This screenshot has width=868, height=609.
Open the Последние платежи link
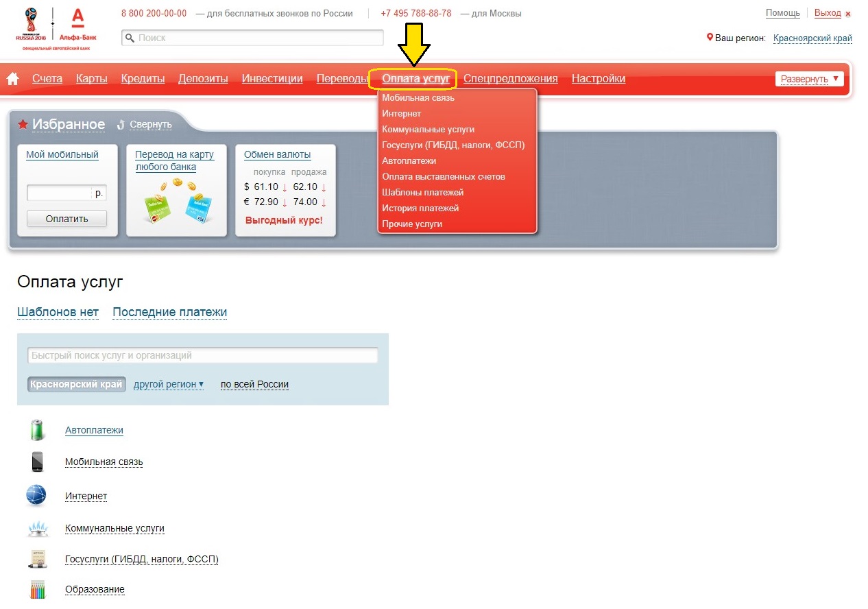169,312
